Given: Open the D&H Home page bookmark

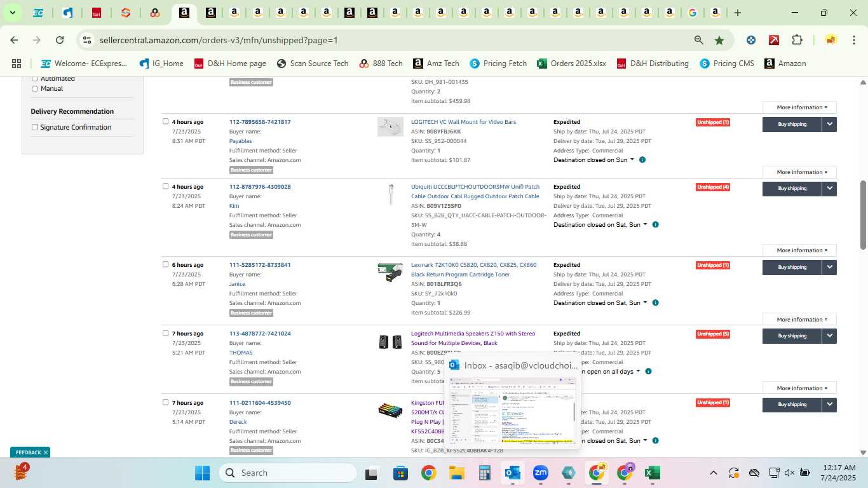Looking at the screenshot, I should pos(230,64).
